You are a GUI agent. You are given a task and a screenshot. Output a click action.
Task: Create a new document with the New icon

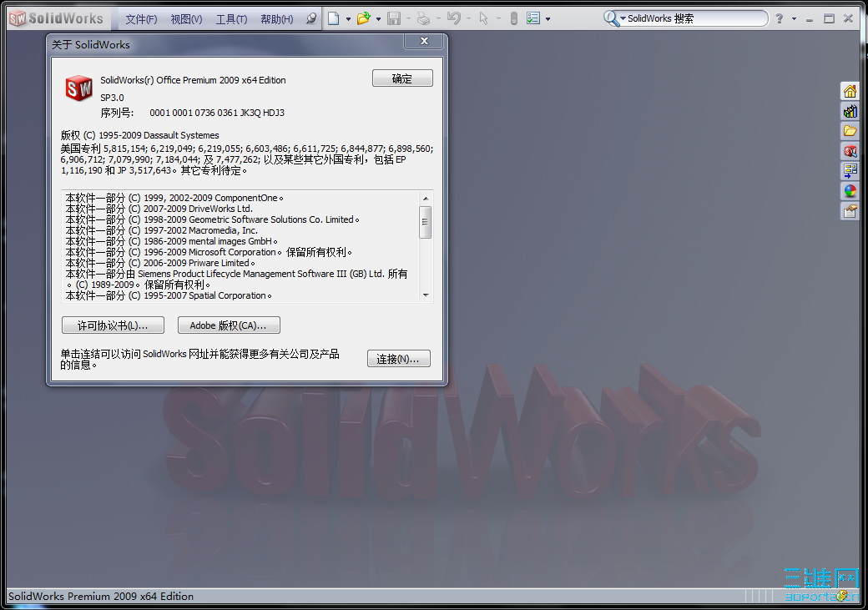coord(333,19)
